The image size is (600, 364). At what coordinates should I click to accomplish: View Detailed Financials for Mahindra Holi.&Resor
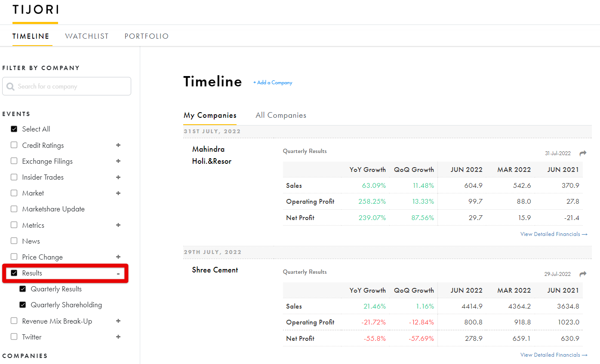pos(554,234)
